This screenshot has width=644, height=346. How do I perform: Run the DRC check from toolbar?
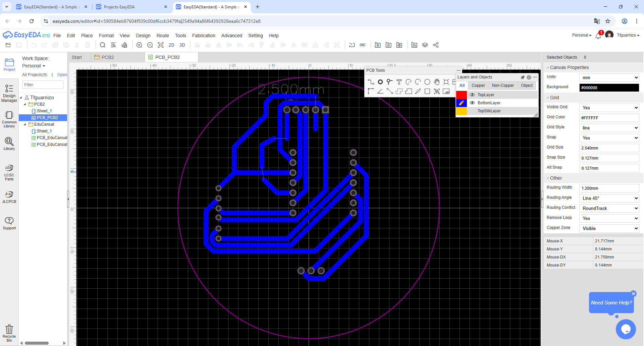[363, 45]
